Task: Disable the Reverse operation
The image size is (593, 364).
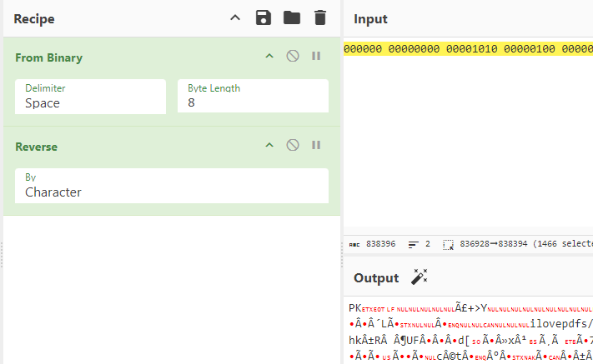Action: click(x=293, y=145)
